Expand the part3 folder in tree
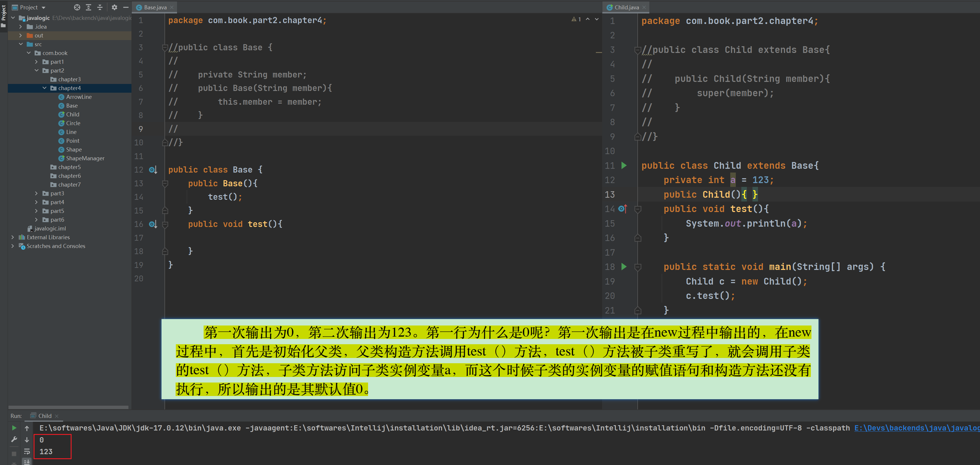The image size is (980, 465). point(37,194)
